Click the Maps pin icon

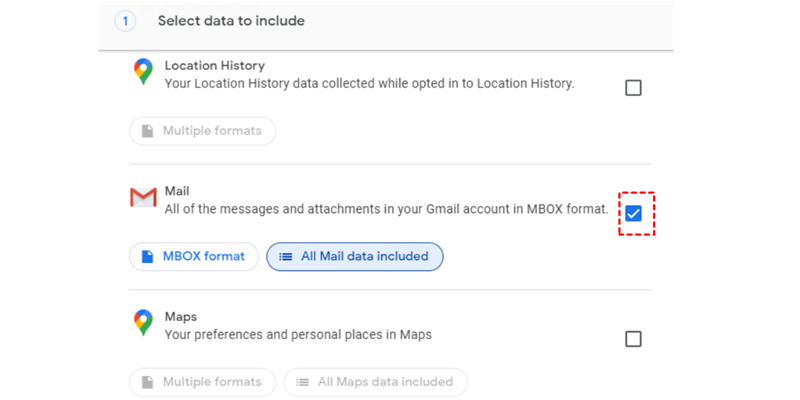pos(143,322)
